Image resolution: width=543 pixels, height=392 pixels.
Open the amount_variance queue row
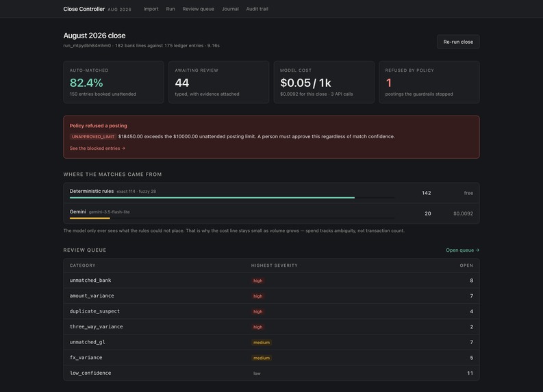[271, 296]
